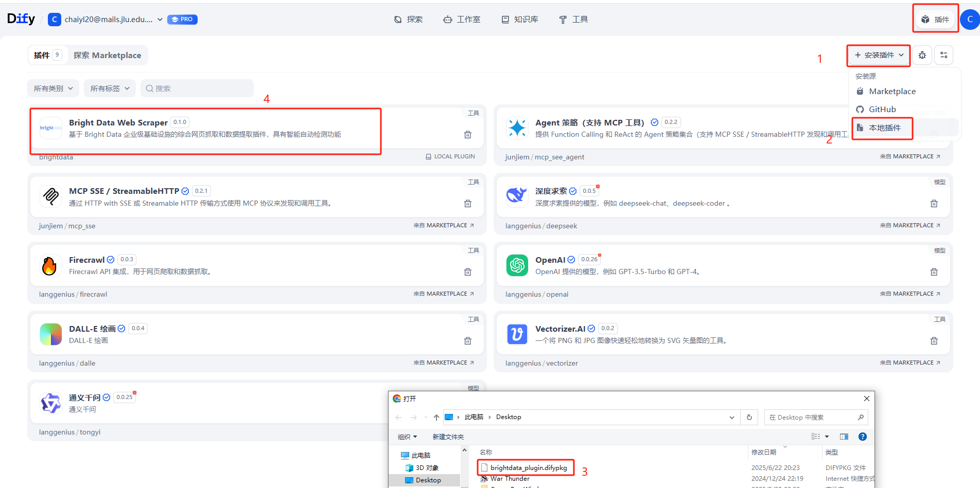Click version badge 0.0.5 of 深度求索

point(589,191)
